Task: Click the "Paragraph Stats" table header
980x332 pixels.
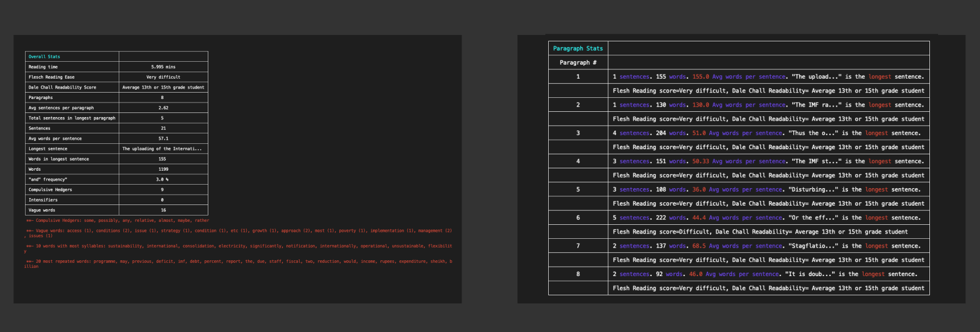Action: coord(578,48)
